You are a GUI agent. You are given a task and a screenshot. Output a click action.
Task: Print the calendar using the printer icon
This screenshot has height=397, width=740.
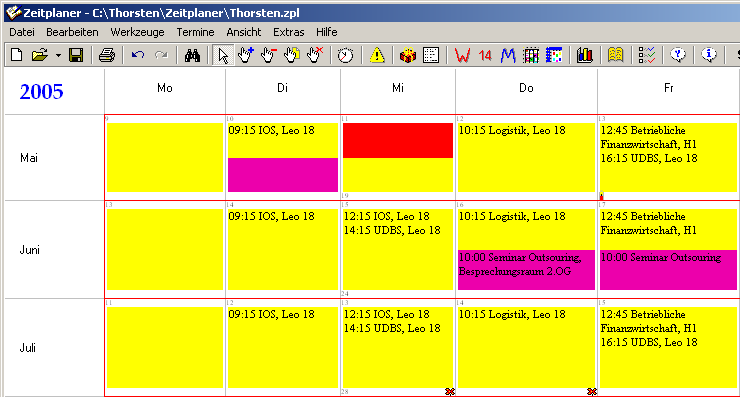tap(107, 55)
